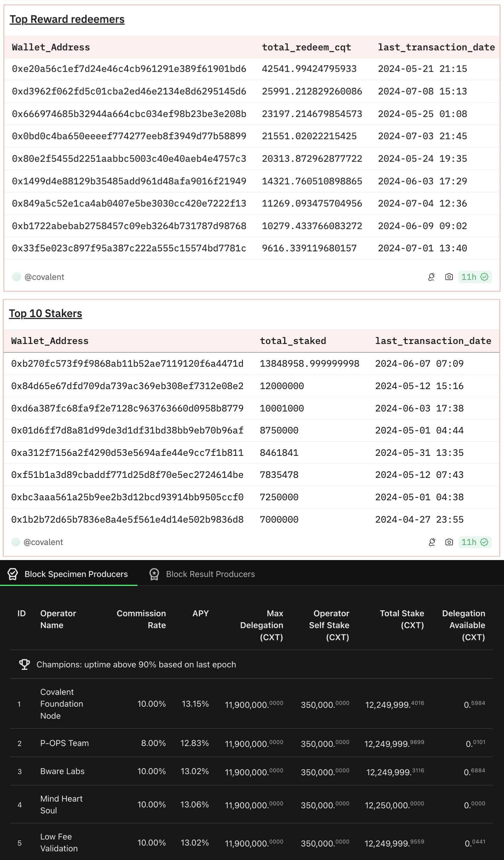This screenshot has height=860, width=504.
Task: Click date 2024-04-27 23:55
Action: 419,519
